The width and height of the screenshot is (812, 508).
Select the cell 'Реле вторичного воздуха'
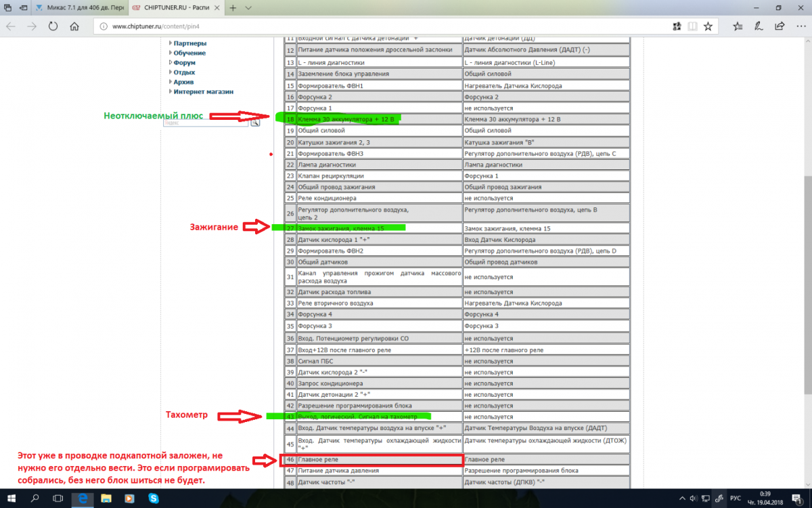coord(379,303)
